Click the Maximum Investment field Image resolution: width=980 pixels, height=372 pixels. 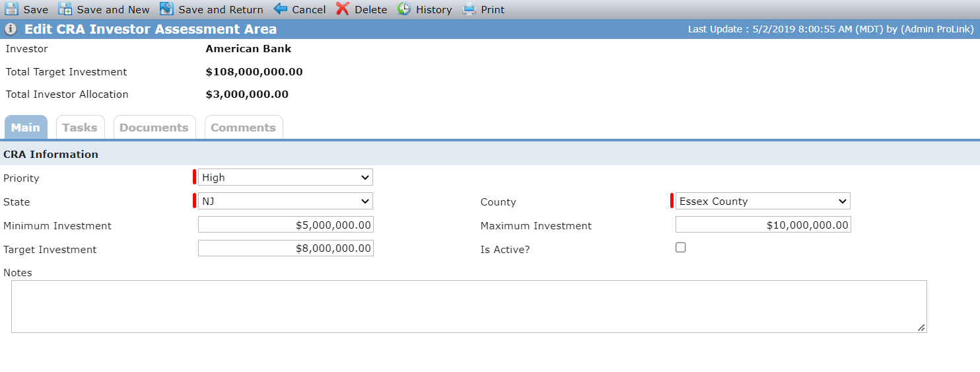pyautogui.click(x=763, y=225)
